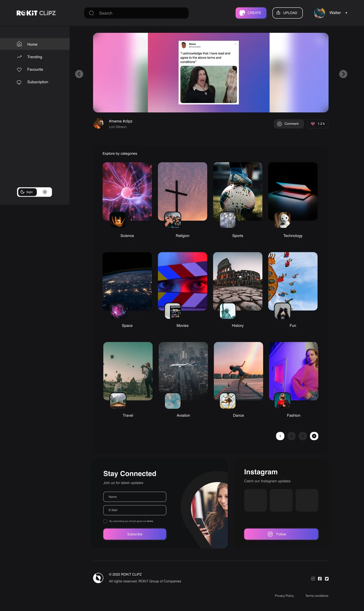The height and width of the screenshot is (611, 364).
Task: Expand the Walter account dropdown arrow
Action: (346, 13)
